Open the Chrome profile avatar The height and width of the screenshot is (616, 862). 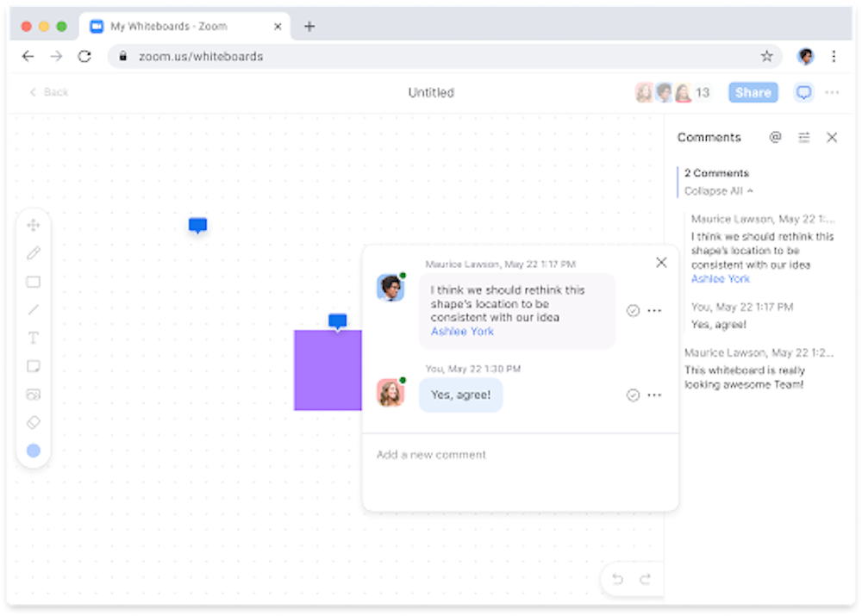point(806,56)
